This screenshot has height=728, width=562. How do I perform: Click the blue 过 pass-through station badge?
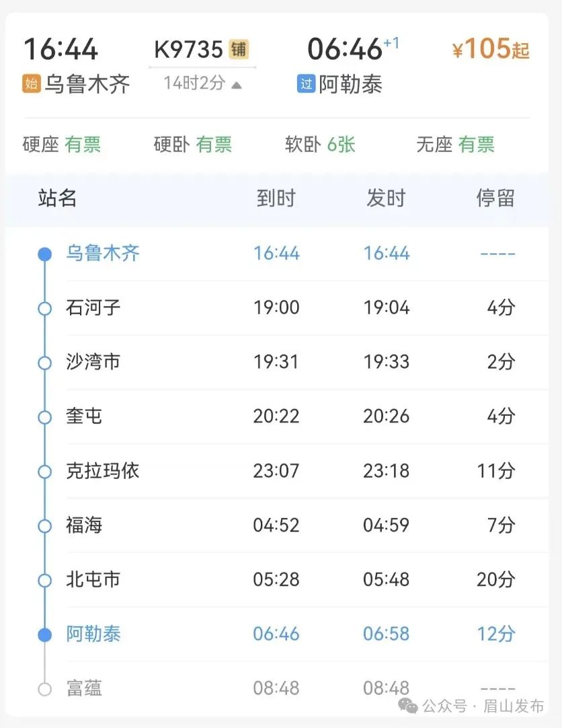click(x=306, y=84)
